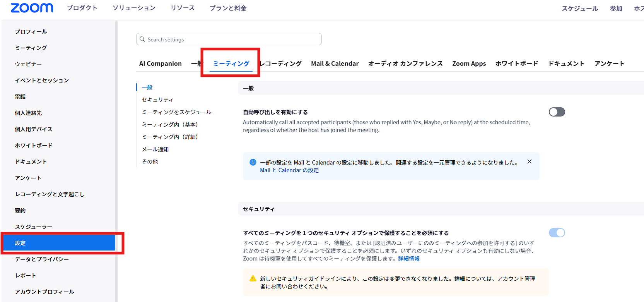The width and height of the screenshot is (644, 302).
Task: Focus the Search settings field
Action: [229, 39]
